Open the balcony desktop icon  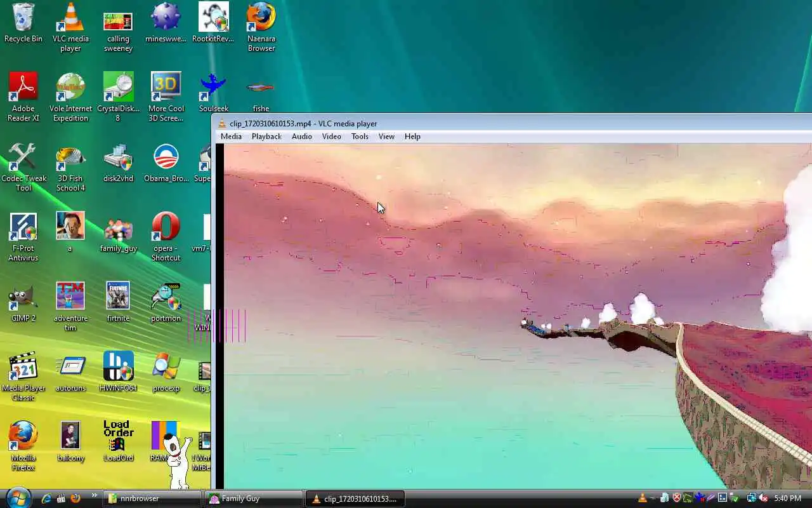coord(70,443)
